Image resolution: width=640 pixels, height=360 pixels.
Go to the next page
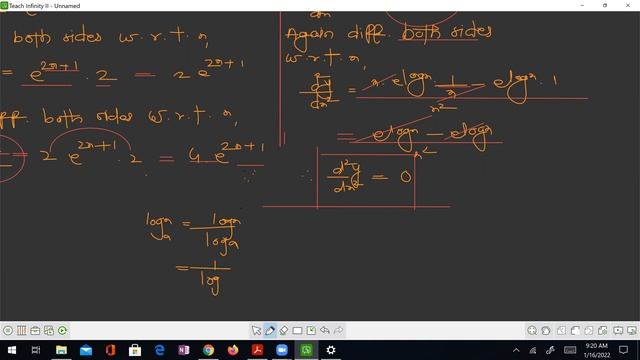pos(589,330)
